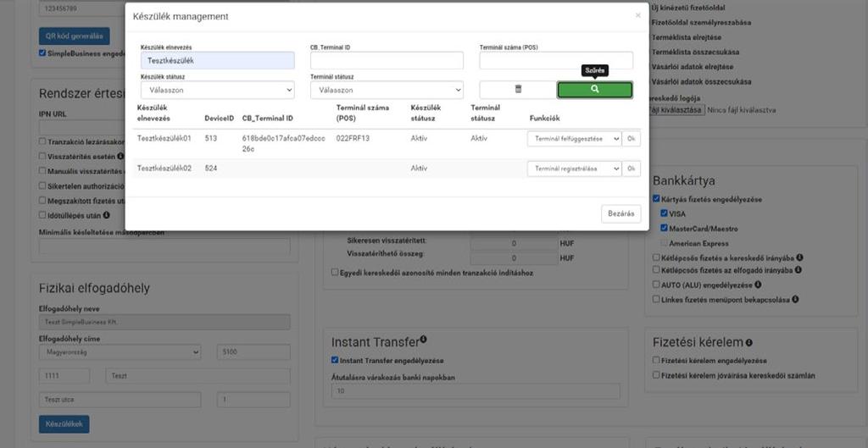Toggle SimpleBusiness engedélyezése checkbox
The height and width of the screenshot is (448, 868).
[x=42, y=53]
